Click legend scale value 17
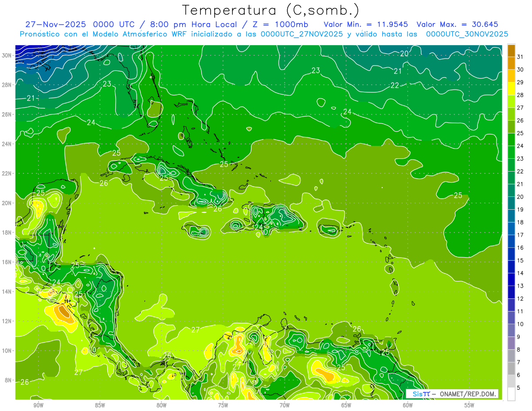Screen dimensions: 532x411 520,235
